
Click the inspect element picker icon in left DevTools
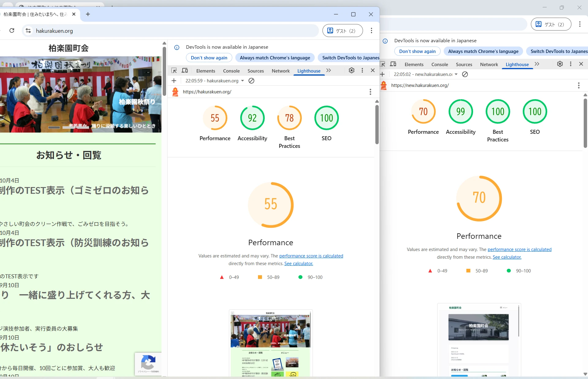click(x=174, y=71)
